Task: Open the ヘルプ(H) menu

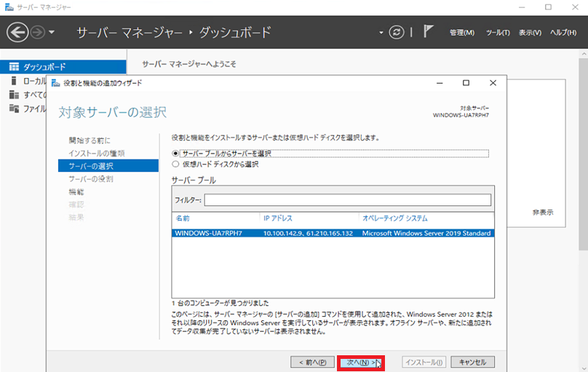Action: pyautogui.click(x=563, y=33)
